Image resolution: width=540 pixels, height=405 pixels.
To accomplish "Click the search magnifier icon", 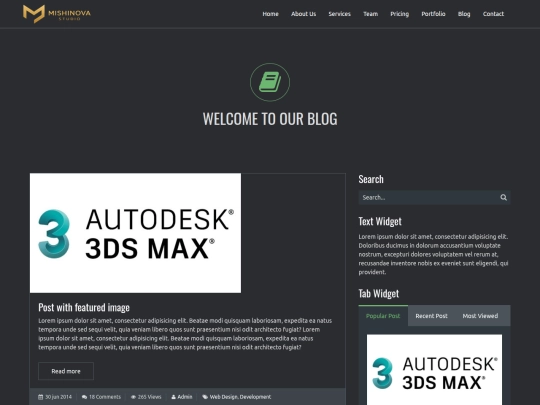I will click(x=503, y=197).
